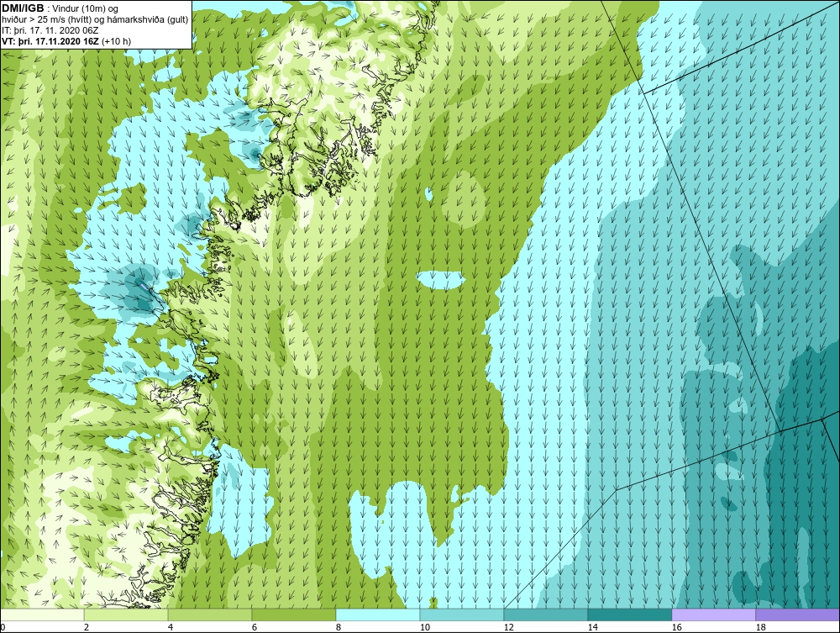Click the 10–12 m/s light teal swatch
The width and height of the screenshot is (840, 633).
tap(462, 615)
